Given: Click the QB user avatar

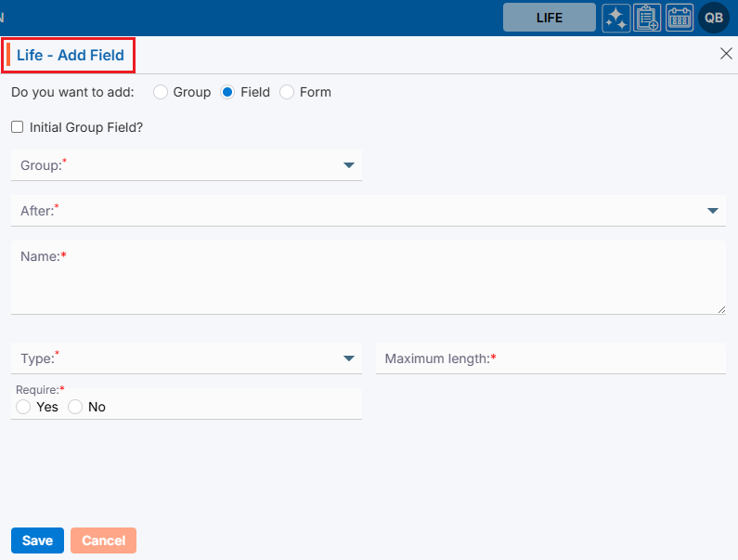Looking at the screenshot, I should click(714, 18).
